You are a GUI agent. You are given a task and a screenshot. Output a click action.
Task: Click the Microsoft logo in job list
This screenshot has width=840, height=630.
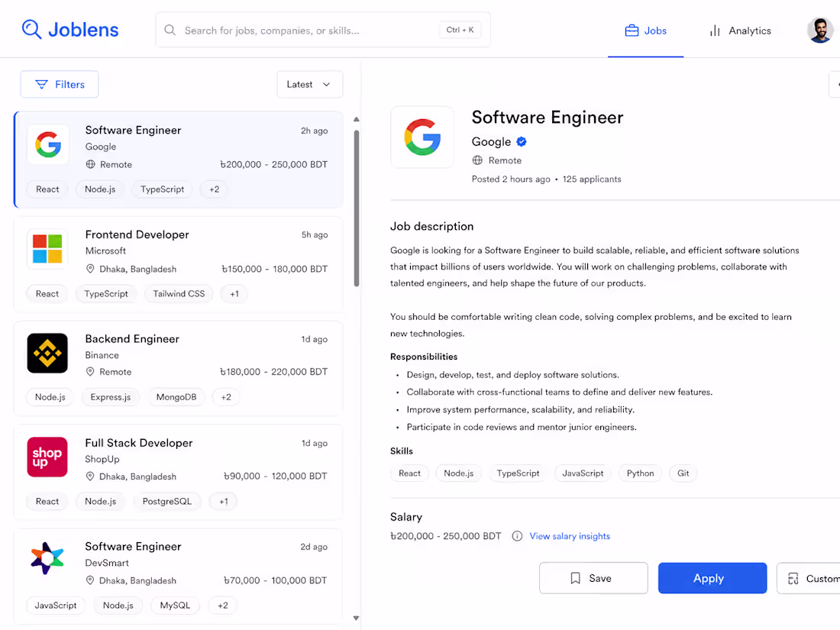[x=47, y=249]
